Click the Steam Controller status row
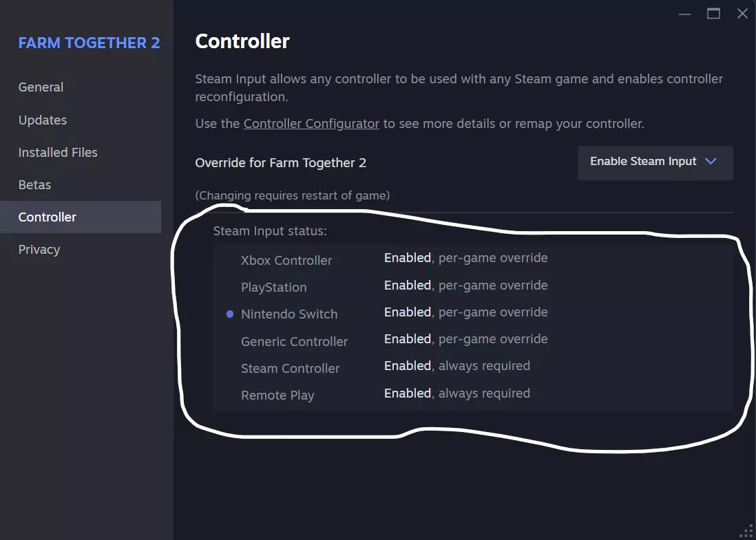This screenshot has width=756, height=540. point(290,368)
